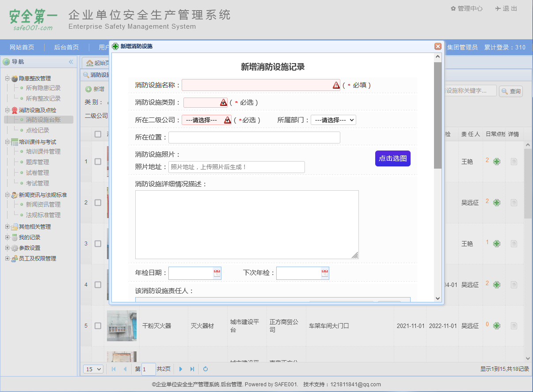Open the 网站首页 menu item
This screenshot has width=533, height=392.
(22, 47)
